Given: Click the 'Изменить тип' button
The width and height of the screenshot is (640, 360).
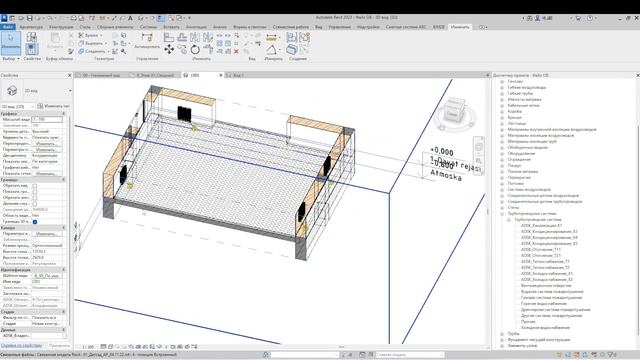Looking at the screenshot, I should [53, 107].
